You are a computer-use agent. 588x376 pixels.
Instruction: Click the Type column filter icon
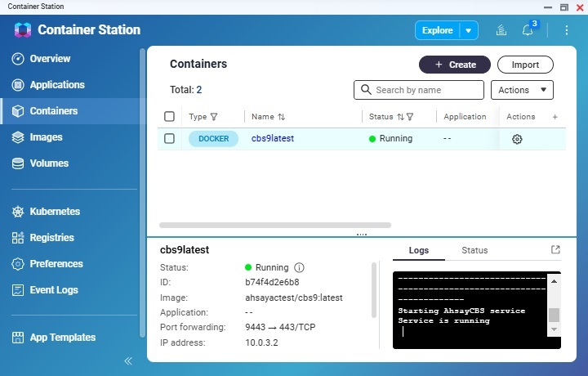[214, 117]
